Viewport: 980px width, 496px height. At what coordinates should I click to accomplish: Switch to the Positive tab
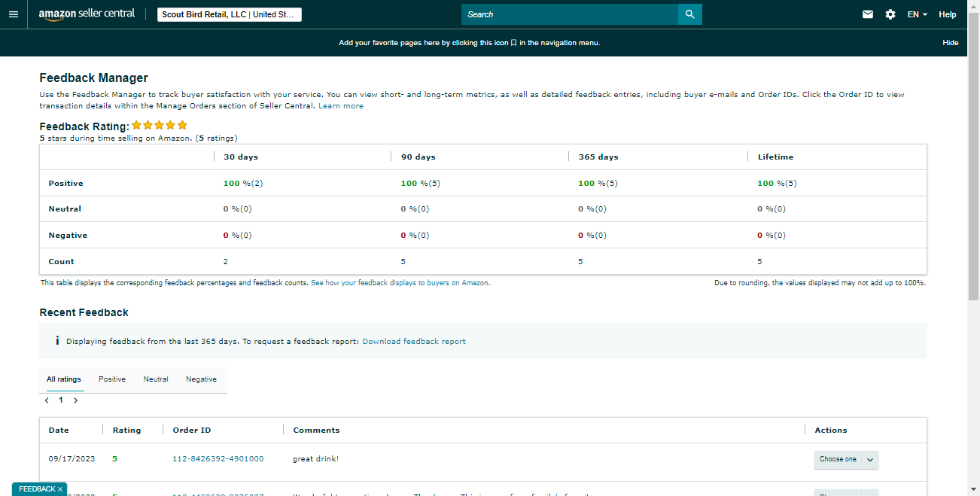(x=112, y=379)
